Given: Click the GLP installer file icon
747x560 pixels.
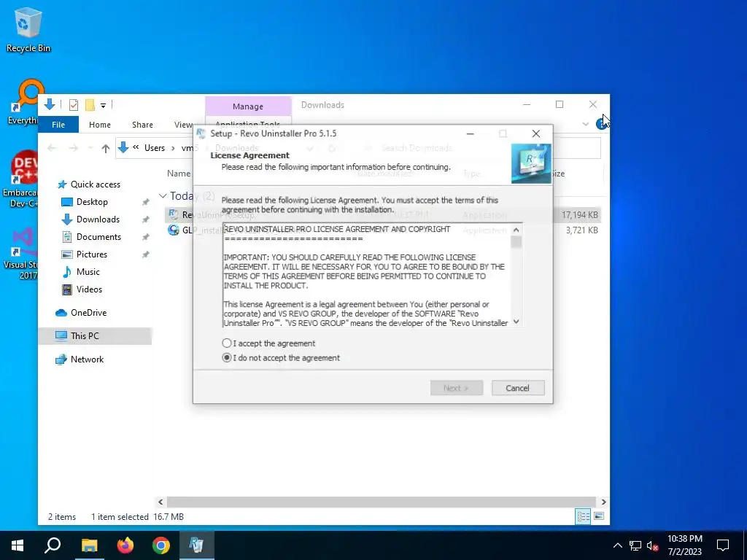Looking at the screenshot, I should 174,230.
